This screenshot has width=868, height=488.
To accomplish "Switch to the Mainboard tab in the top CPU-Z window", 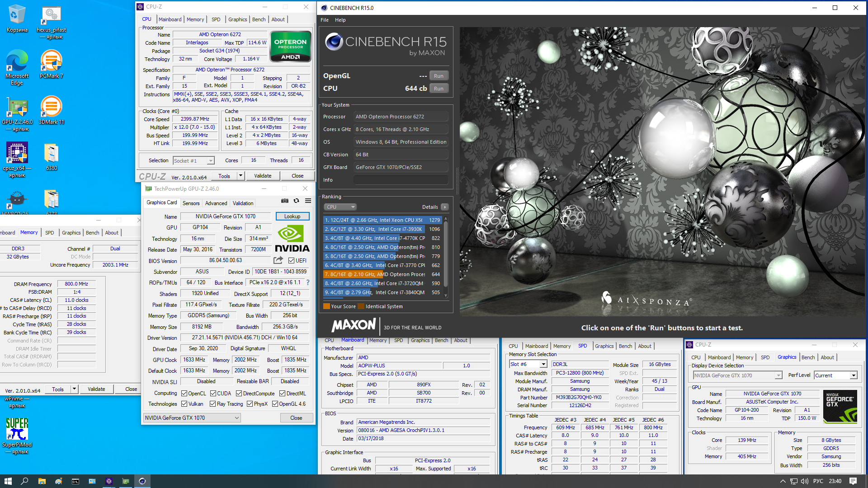I will 170,19.
